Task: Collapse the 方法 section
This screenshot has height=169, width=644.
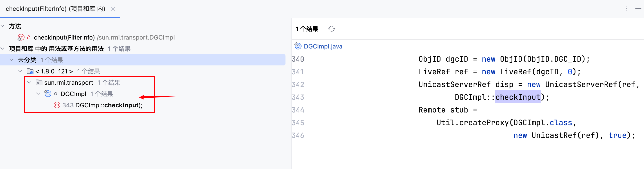Action: 3,26
